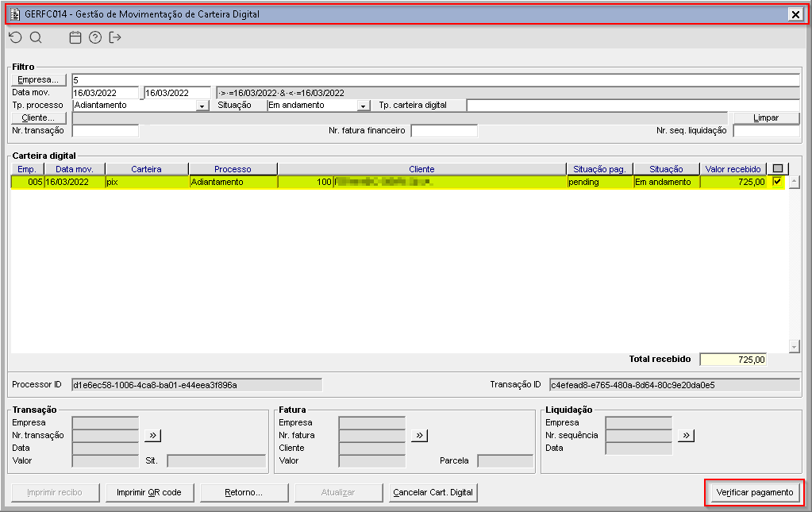Click the Nr. fatura financeiro field
The height and width of the screenshot is (512, 812).
444,131
